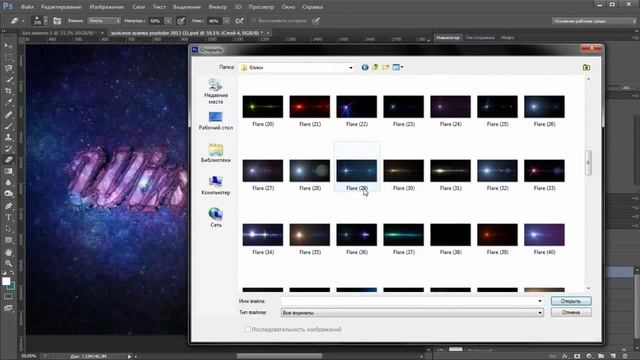Image resolution: width=640 pixels, height=360 pixels.
Task: Click the Открыть button
Action: (571, 301)
